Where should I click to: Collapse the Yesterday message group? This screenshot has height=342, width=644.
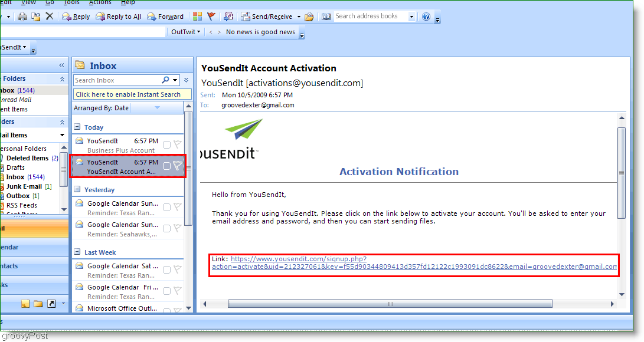[77, 189]
